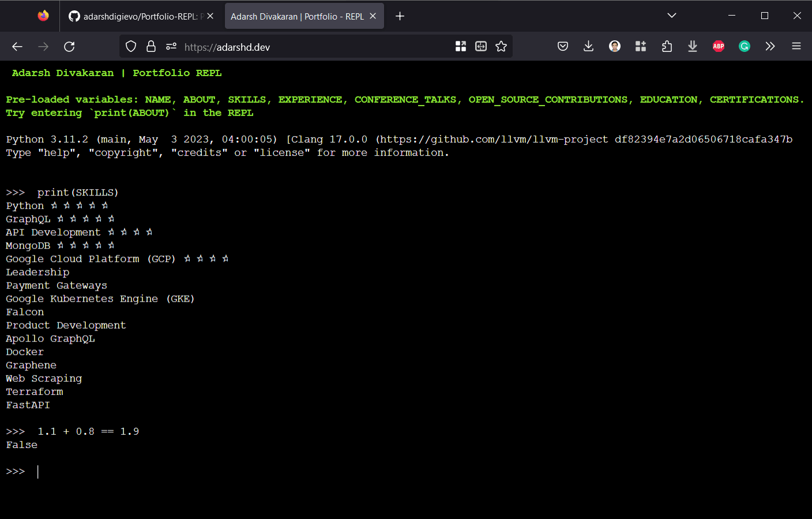
Task: Click 'OPEN_SOURCE_CONTRIBUTIONS' variable name
Action: [548, 100]
